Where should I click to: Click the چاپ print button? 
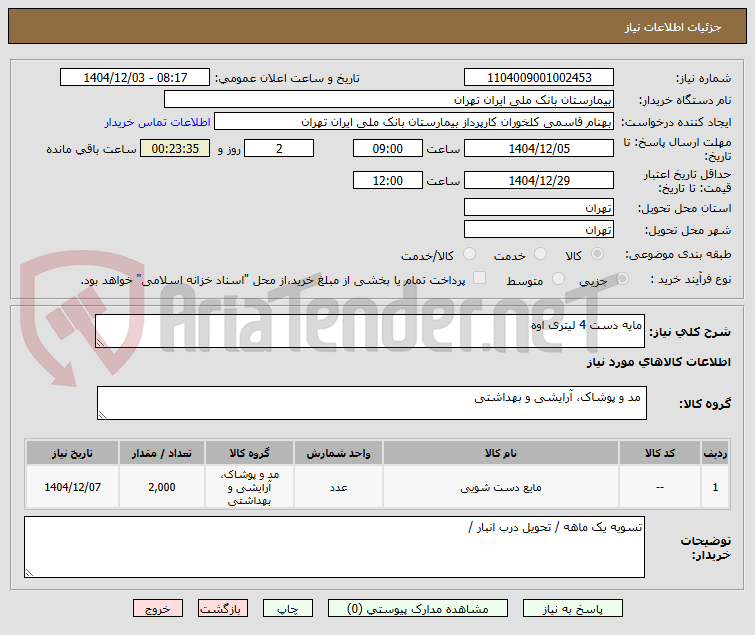(x=287, y=609)
